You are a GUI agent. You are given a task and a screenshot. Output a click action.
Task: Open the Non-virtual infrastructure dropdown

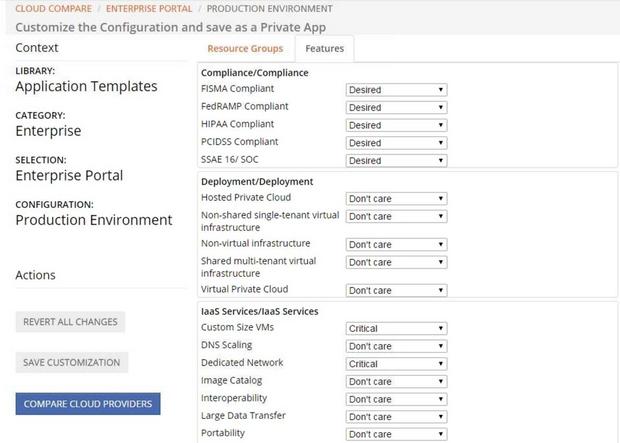(x=396, y=244)
